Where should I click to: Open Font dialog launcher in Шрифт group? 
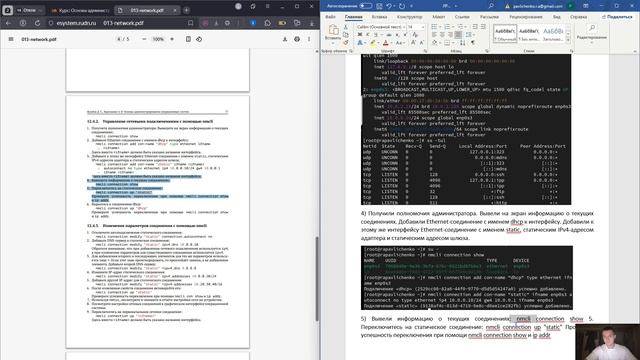pyautogui.click(x=425, y=51)
